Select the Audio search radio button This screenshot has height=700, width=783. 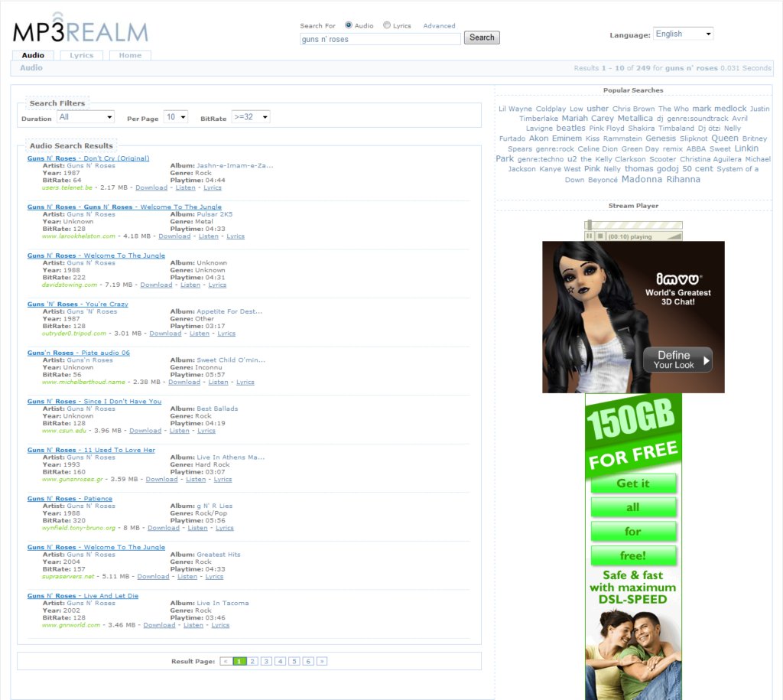click(349, 25)
